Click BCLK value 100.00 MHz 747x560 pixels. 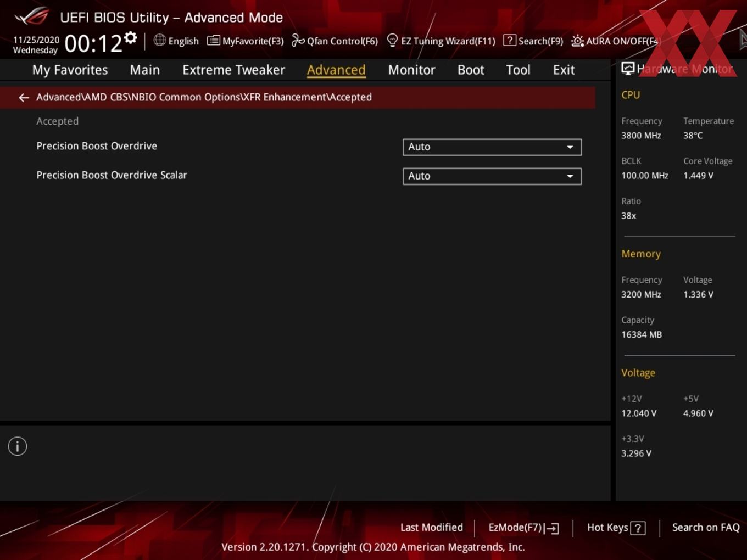pyautogui.click(x=645, y=176)
